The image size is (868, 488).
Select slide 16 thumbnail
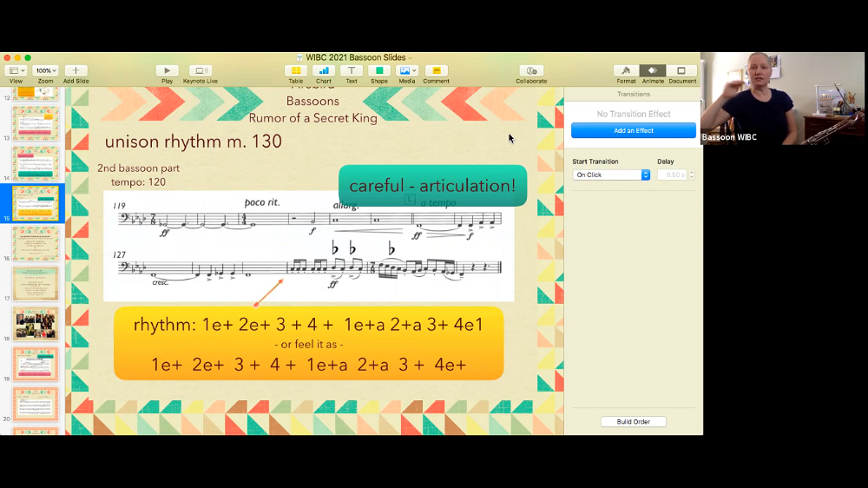[36, 243]
